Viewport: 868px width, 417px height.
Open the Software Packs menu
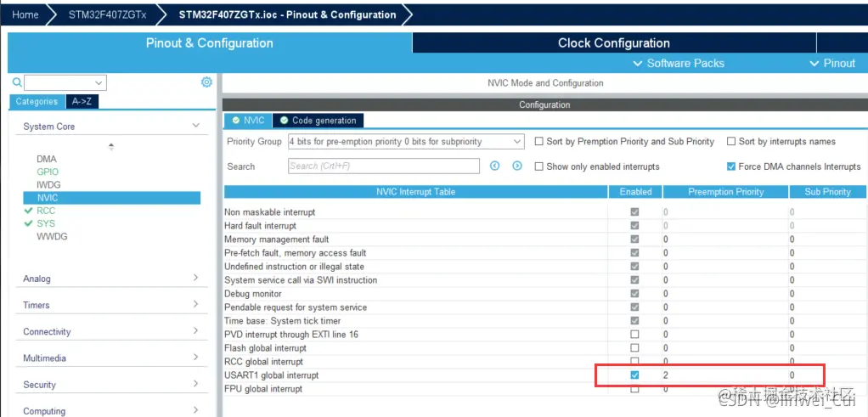[x=678, y=63]
